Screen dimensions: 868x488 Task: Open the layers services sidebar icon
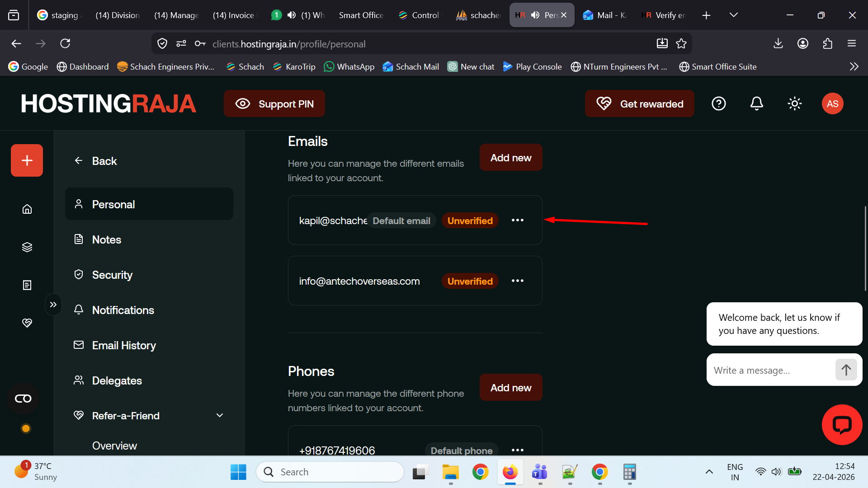click(27, 247)
